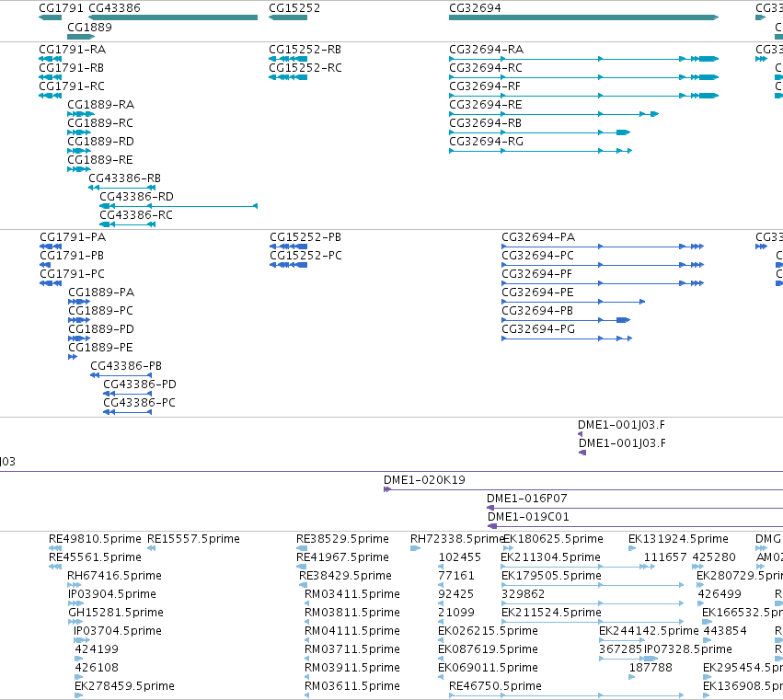The width and height of the screenshot is (783, 700).
Task: Click the CG1889 gene label
Action: point(89,28)
